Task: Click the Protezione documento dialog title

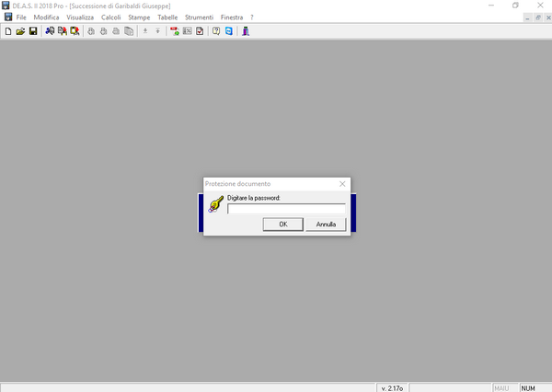Action: tap(237, 184)
